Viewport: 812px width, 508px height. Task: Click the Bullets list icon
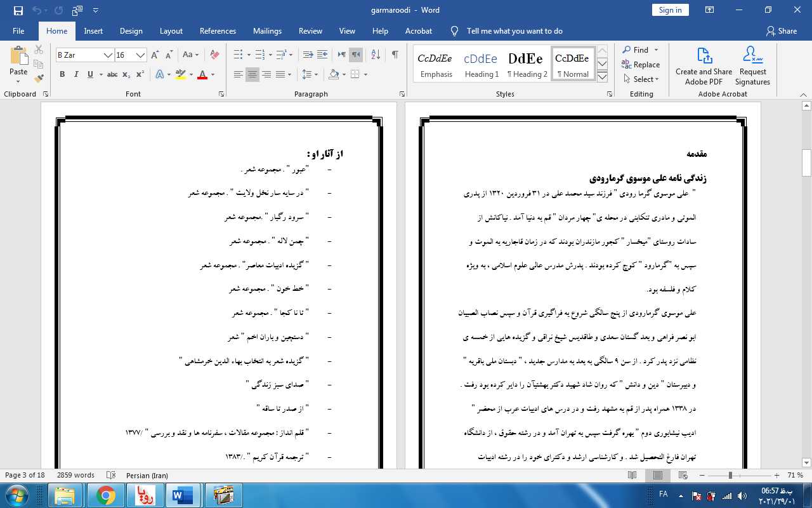point(238,55)
